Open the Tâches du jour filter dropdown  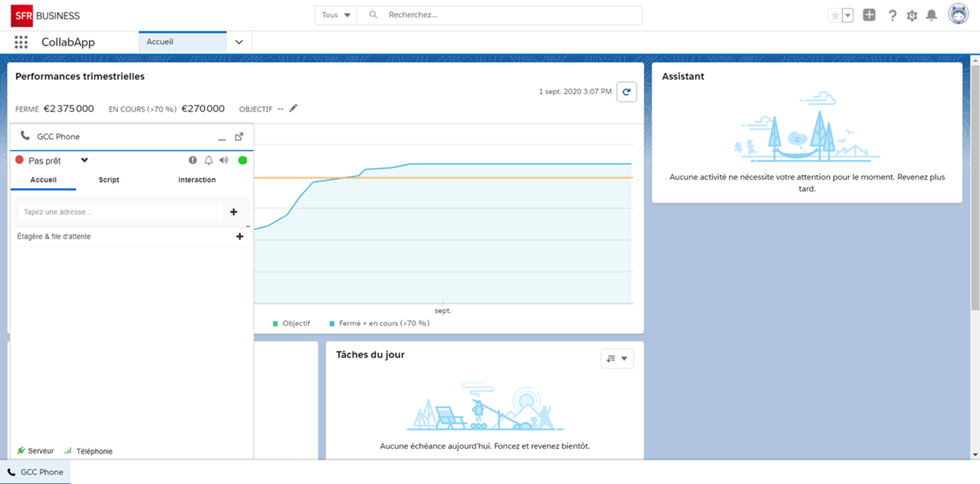617,359
